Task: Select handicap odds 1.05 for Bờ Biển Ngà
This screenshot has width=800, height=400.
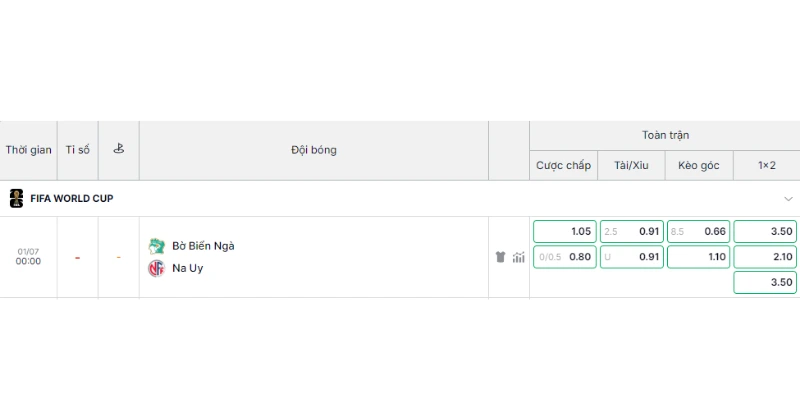Action: pyautogui.click(x=564, y=232)
